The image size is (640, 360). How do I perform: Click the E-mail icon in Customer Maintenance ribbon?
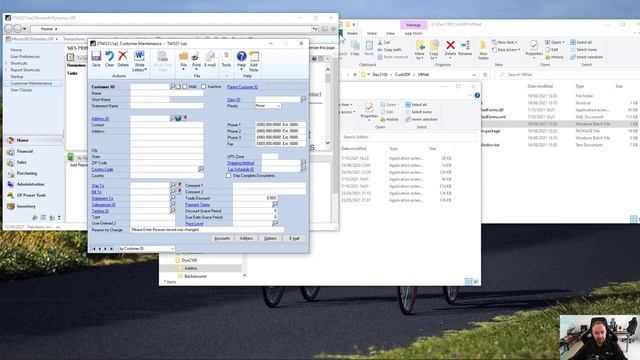210,59
